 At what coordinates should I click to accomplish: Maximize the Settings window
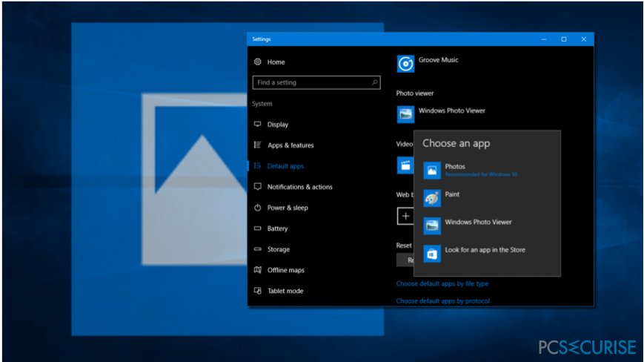pos(564,39)
